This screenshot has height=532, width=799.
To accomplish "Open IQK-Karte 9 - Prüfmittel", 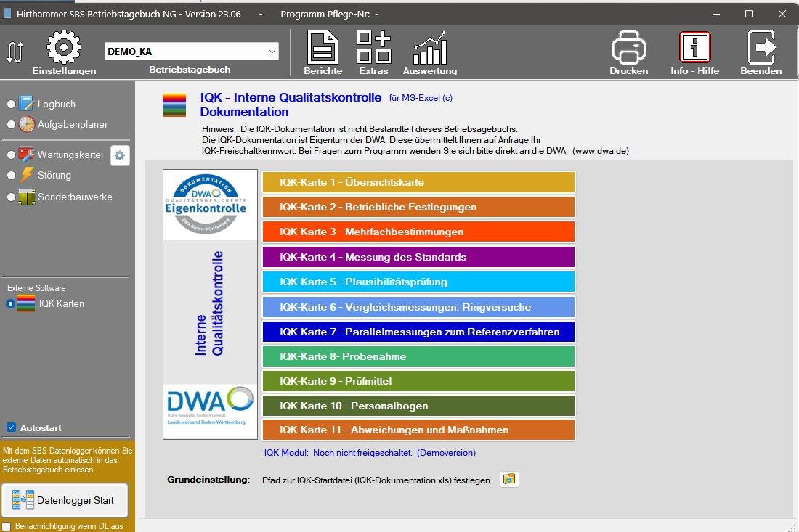I will 418,381.
